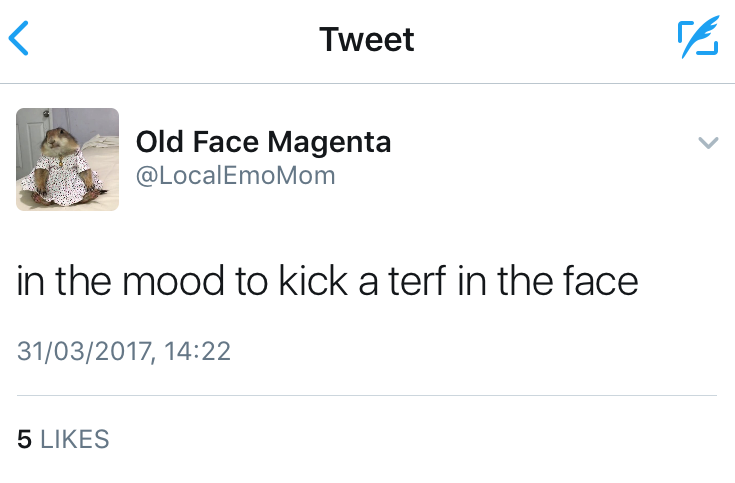The height and width of the screenshot is (483, 735).
Task: Go back using the left arrow
Action: coord(19,39)
